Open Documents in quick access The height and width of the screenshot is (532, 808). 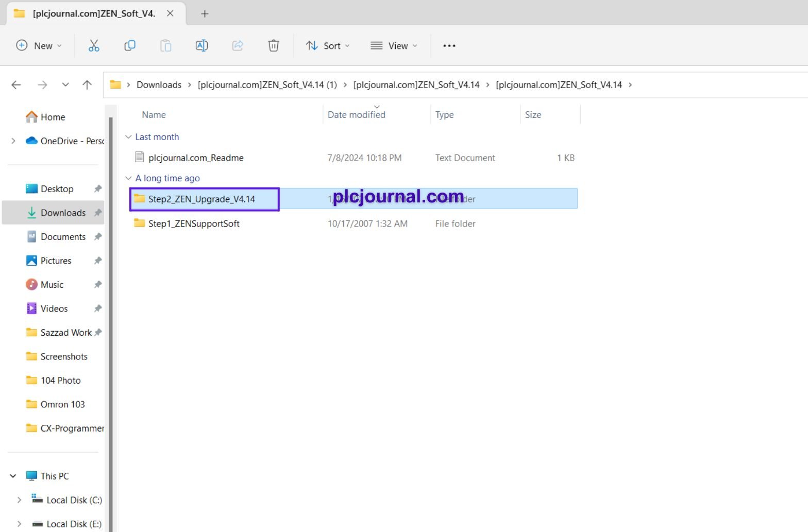[63, 237]
